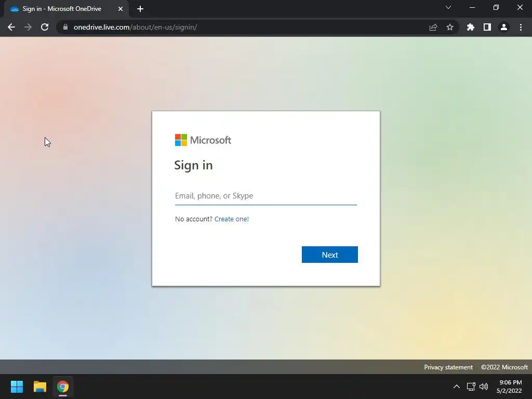Close the Sign in - Microsoft OneDrive tab
532x399 pixels.
[x=121, y=9]
